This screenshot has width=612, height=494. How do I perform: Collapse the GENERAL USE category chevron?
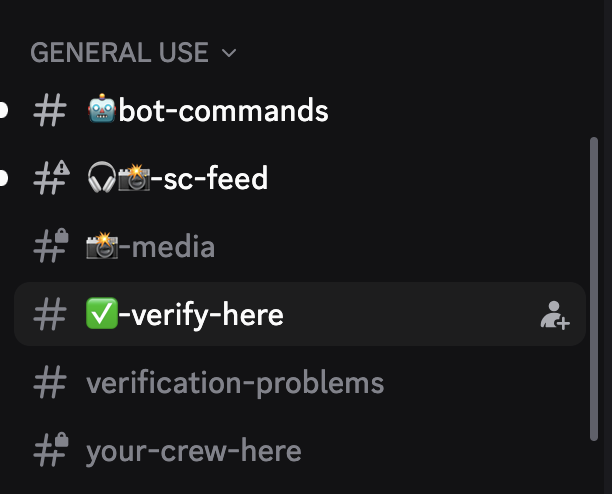coord(229,53)
